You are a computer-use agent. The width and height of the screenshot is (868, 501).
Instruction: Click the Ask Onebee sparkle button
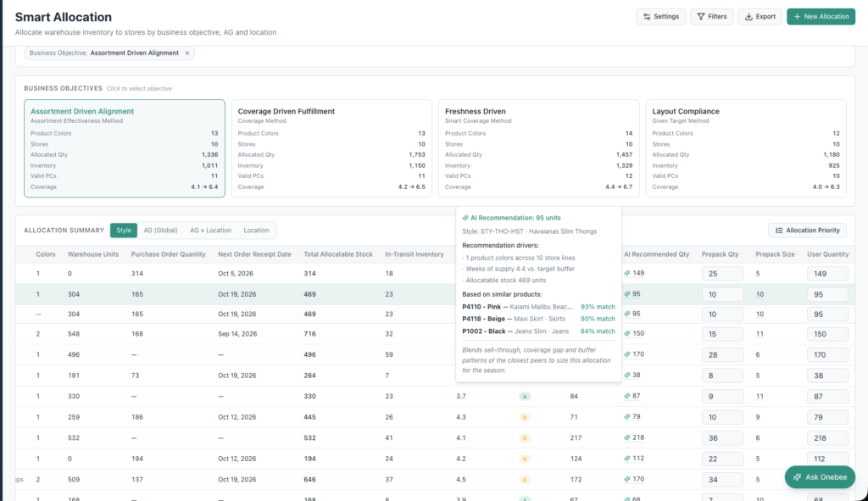[820, 477]
